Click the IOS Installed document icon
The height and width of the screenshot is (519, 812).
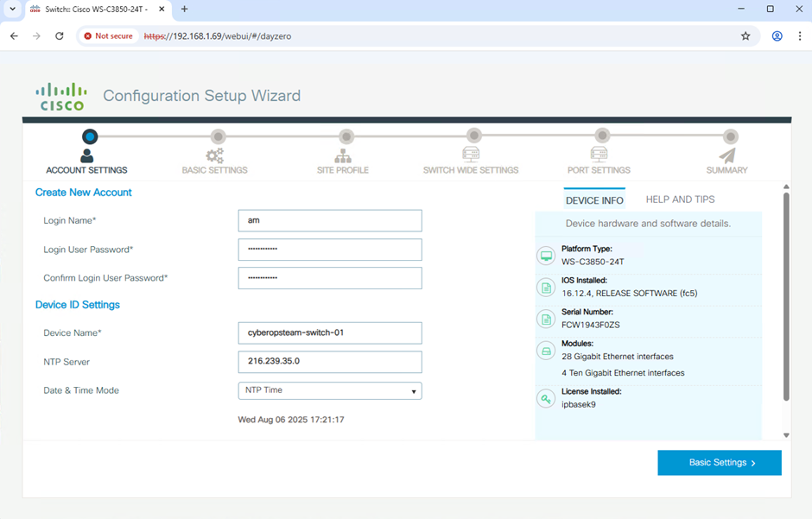click(546, 288)
